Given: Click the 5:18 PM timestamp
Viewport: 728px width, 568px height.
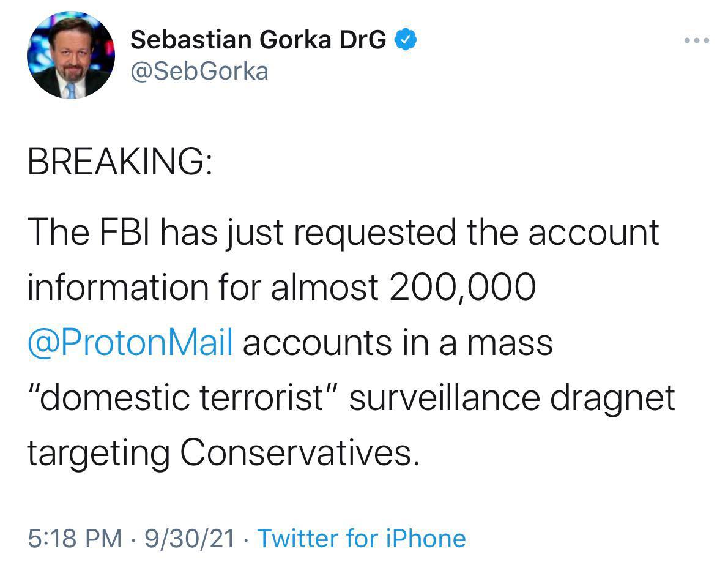Looking at the screenshot, I should 75,538.
